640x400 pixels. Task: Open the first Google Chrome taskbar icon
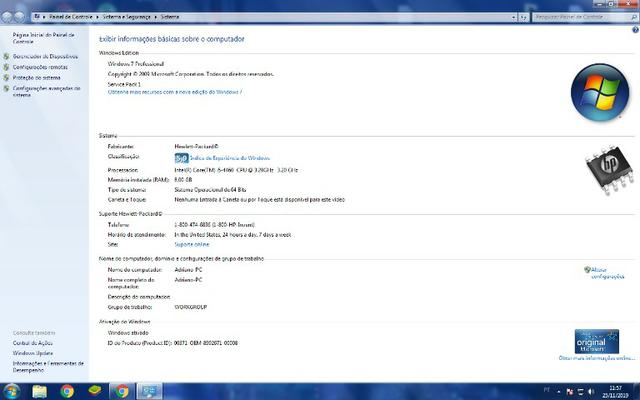point(67,391)
